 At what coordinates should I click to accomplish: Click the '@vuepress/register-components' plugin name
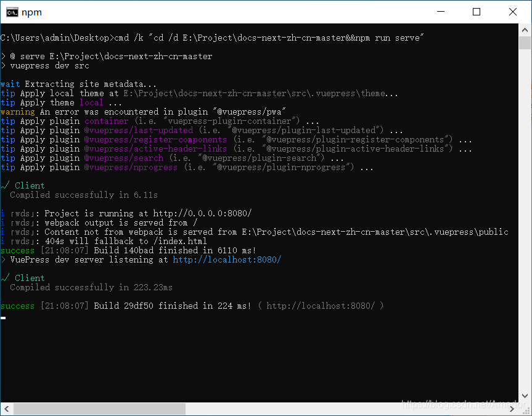click(155, 139)
